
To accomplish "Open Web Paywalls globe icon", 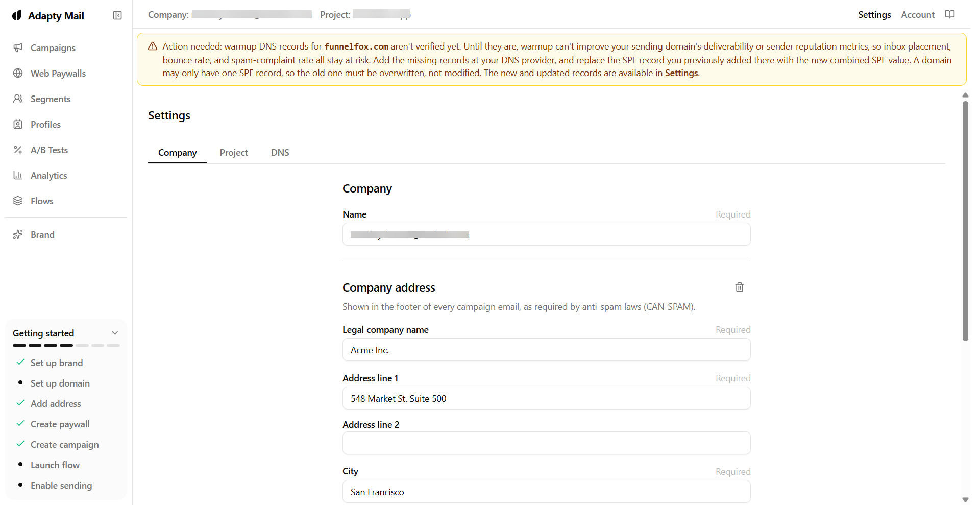I will (18, 73).
